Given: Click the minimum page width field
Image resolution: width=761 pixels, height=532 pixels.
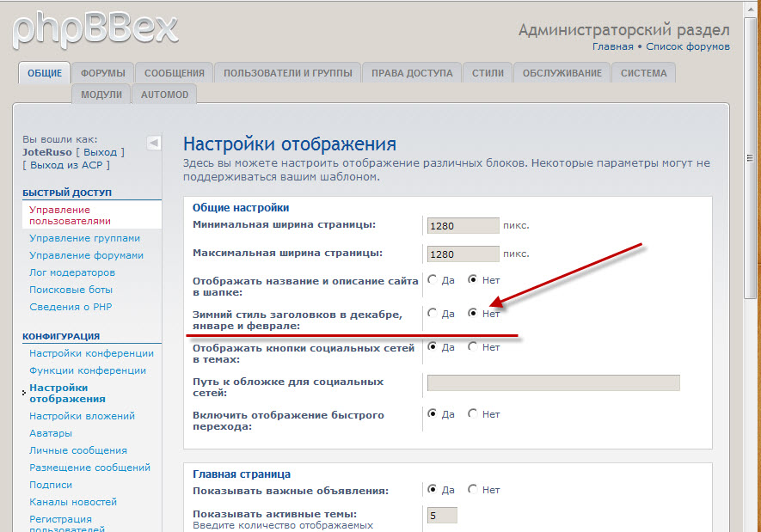Looking at the screenshot, I should click(x=463, y=226).
